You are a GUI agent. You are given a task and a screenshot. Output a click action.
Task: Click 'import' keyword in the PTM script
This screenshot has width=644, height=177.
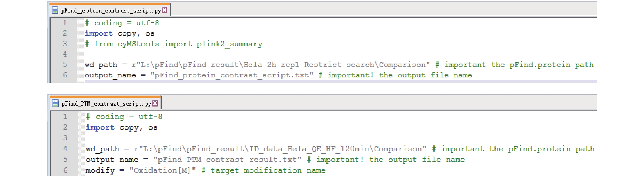(100, 128)
